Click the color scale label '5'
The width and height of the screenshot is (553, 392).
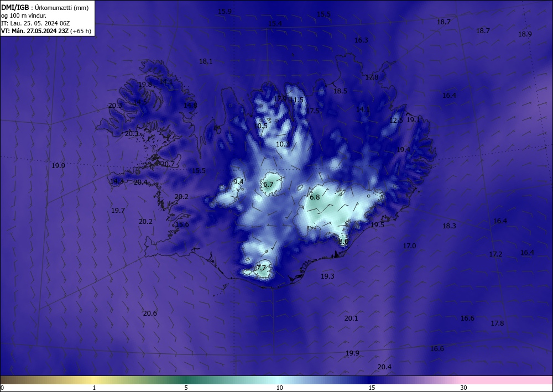(x=186, y=388)
